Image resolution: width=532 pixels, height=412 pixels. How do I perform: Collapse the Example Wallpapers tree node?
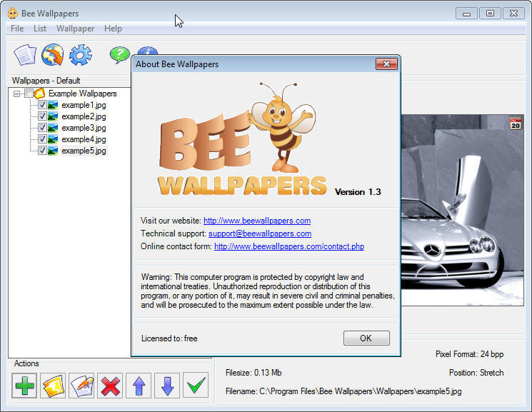pyautogui.click(x=16, y=94)
